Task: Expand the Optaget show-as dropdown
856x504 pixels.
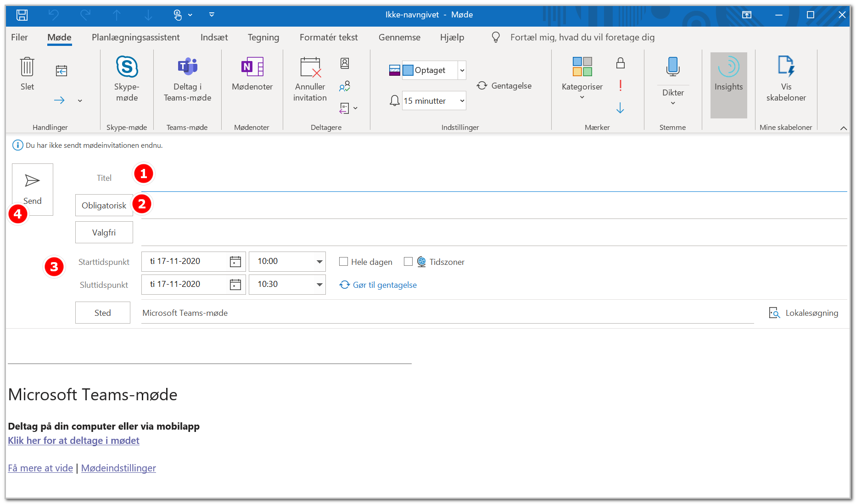Action: pyautogui.click(x=462, y=70)
